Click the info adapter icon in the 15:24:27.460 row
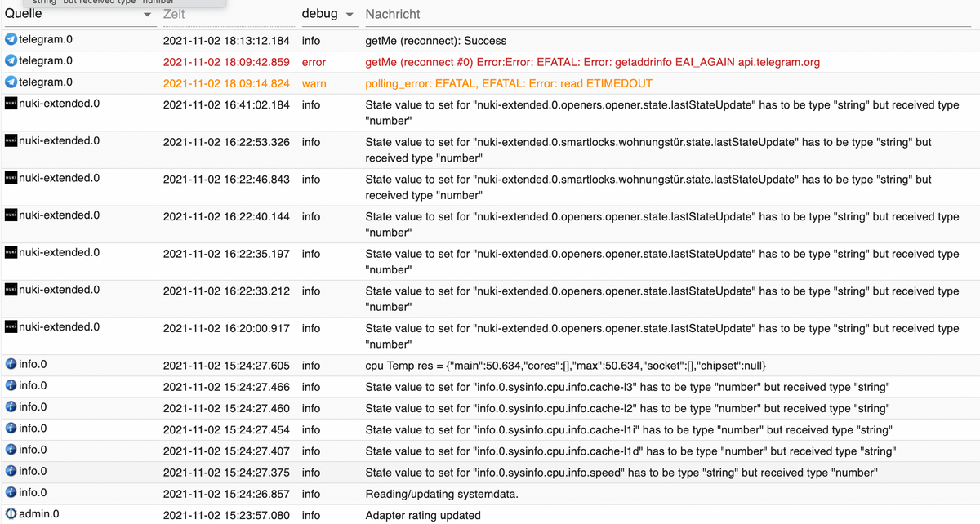The width and height of the screenshot is (980, 524). pos(11,406)
